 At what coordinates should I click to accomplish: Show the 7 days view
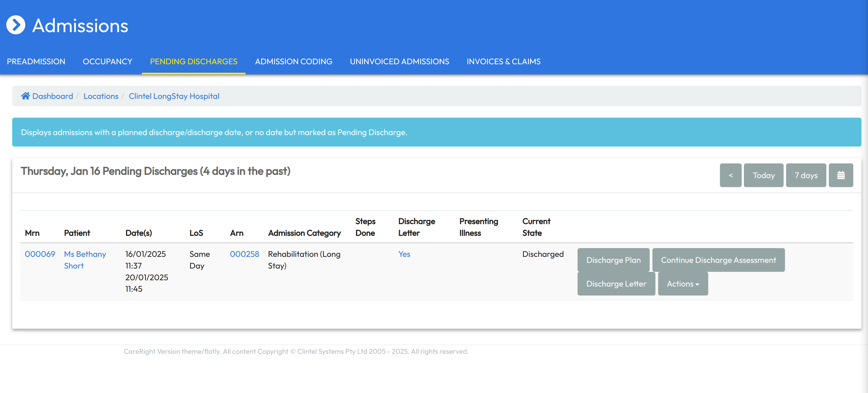click(805, 175)
